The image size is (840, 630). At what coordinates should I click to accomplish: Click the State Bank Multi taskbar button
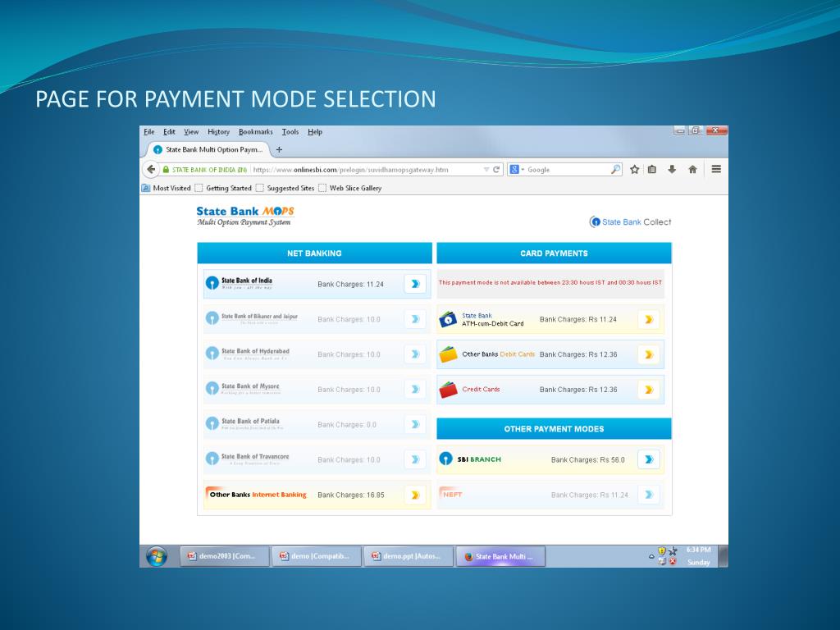(501, 557)
